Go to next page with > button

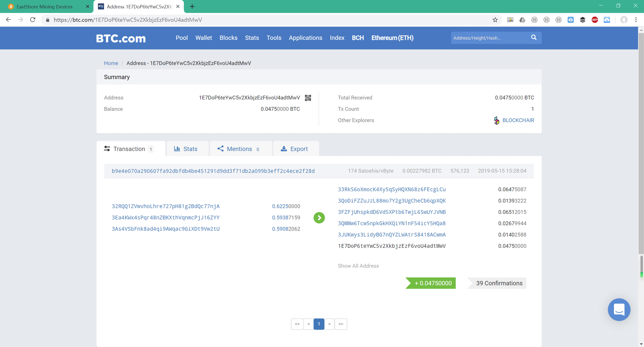click(x=329, y=324)
